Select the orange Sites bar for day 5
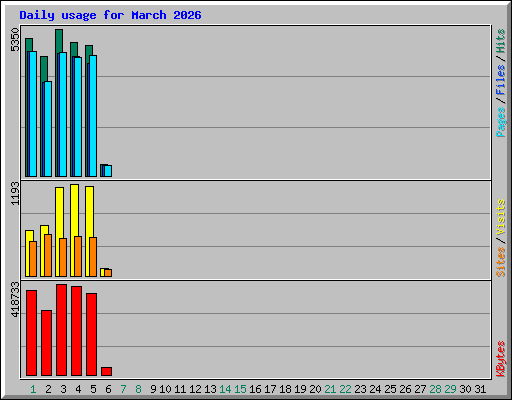Screen dimensions: 512x400 pos(93,257)
